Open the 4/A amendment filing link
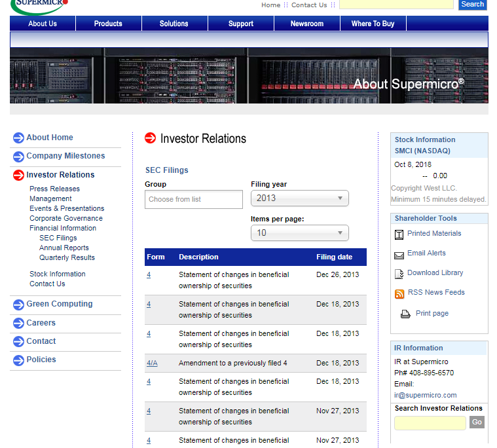The height and width of the screenshot is (448, 497). (x=152, y=364)
